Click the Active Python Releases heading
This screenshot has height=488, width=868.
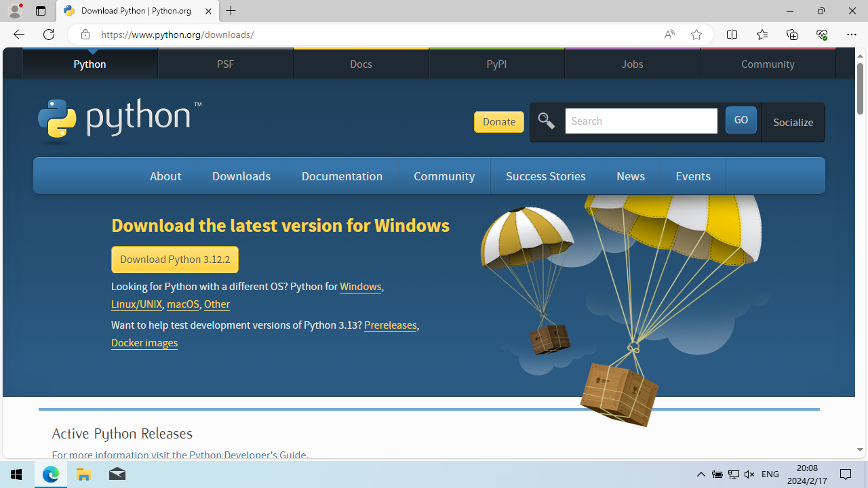[122, 434]
